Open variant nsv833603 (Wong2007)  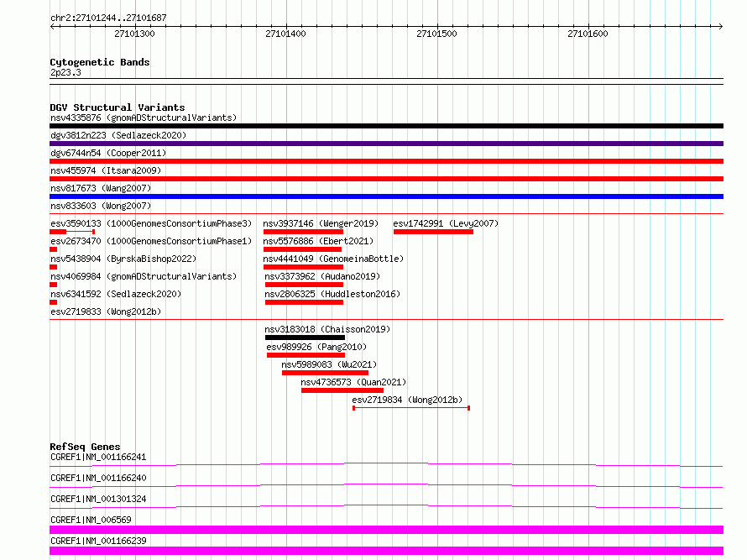101,206
